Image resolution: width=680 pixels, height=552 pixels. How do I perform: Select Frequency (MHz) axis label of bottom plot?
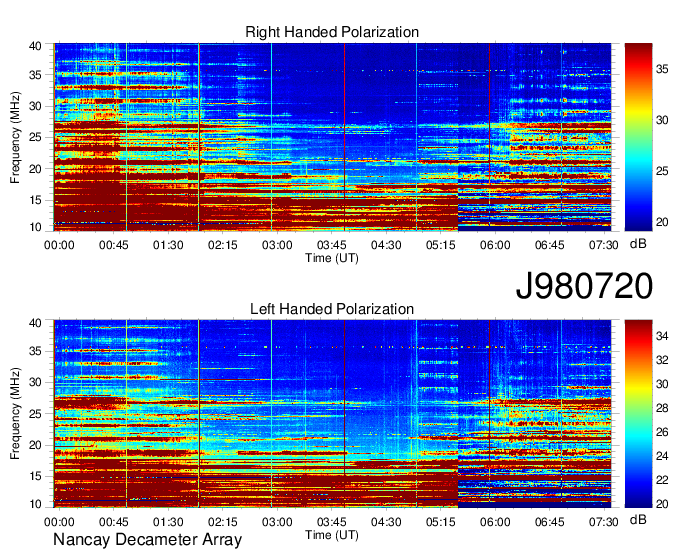15,414
